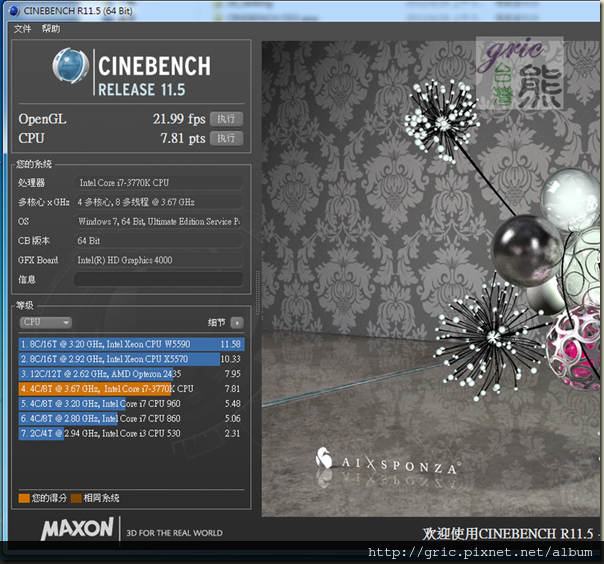This screenshot has width=604, height=564.
Task: Click the OpenGL score 21.99 fps
Action: point(179,119)
